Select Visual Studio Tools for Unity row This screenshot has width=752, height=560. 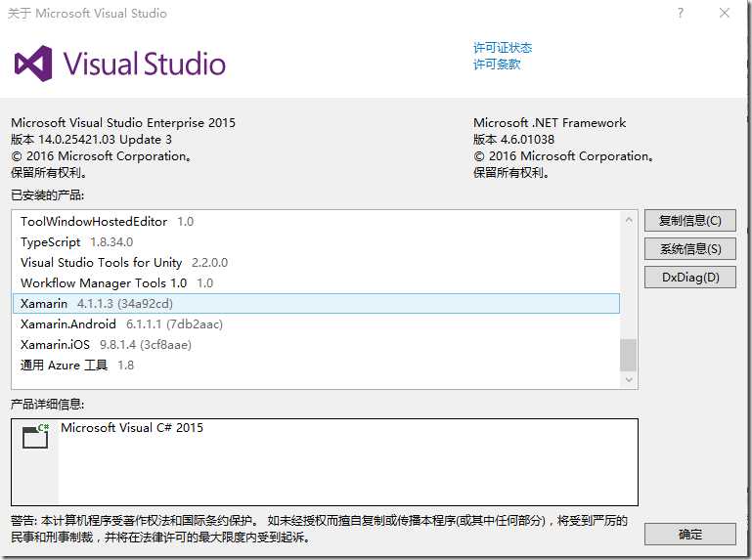tap(316, 263)
